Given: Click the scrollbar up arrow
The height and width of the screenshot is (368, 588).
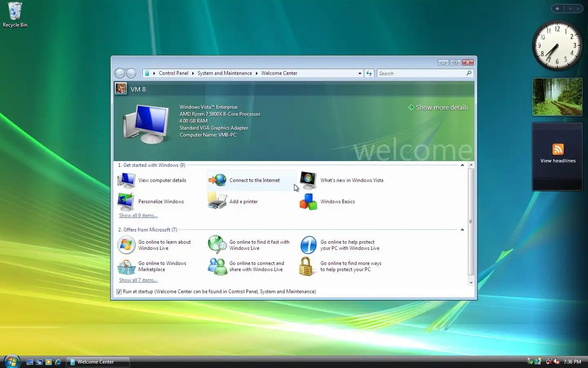Looking at the screenshot, I should point(471,165).
